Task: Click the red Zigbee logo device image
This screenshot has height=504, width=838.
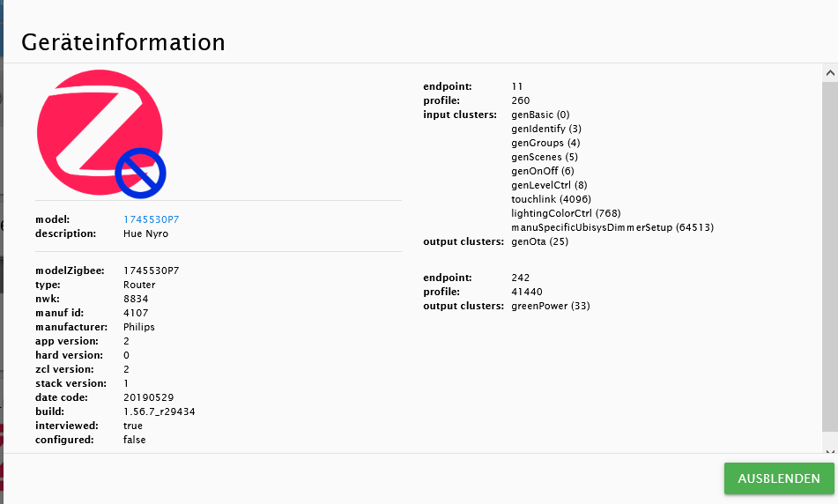Action: [x=100, y=132]
